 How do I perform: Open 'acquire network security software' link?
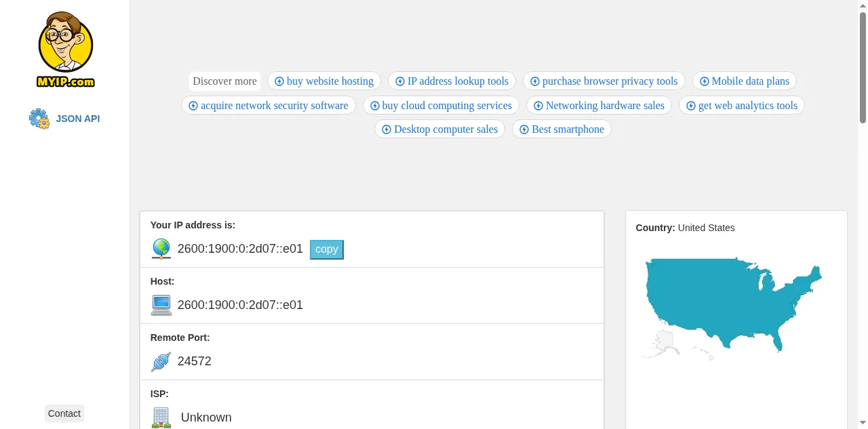point(269,106)
